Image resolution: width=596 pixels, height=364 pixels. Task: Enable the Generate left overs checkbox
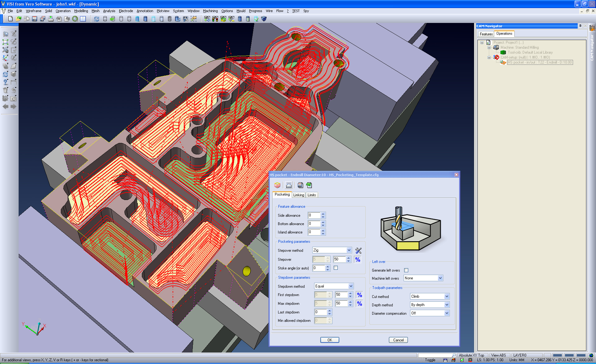tap(406, 270)
